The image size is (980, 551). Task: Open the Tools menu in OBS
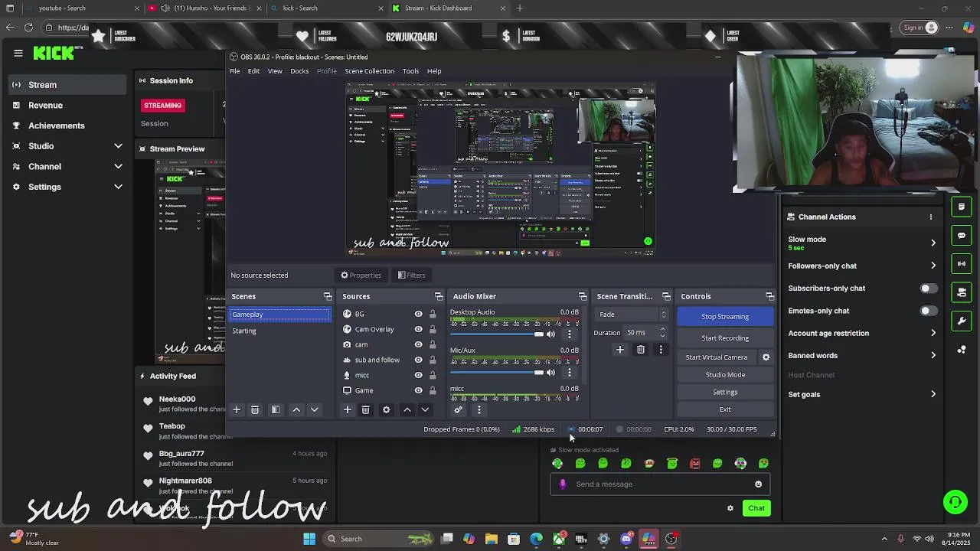coord(410,71)
